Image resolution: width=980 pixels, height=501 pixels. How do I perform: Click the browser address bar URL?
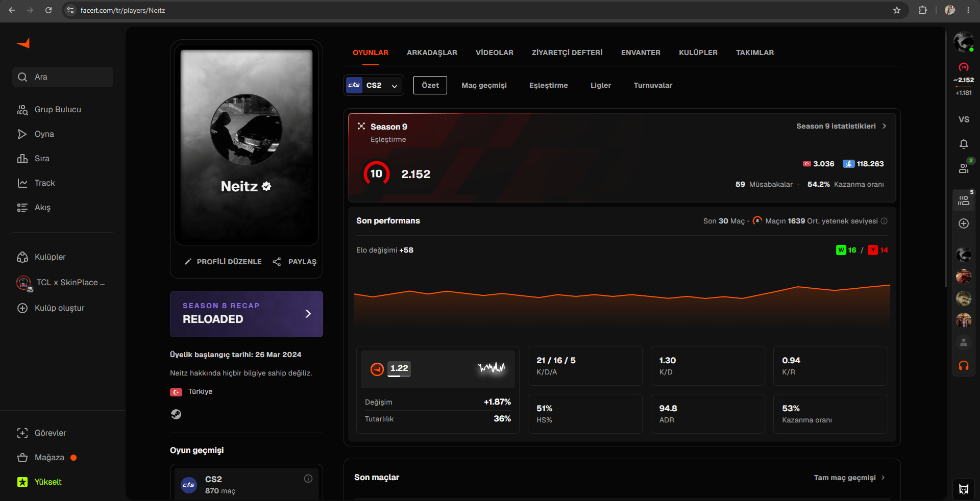[122, 10]
